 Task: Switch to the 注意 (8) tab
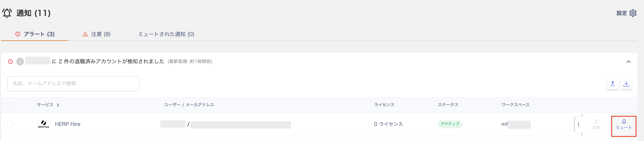[97, 34]
